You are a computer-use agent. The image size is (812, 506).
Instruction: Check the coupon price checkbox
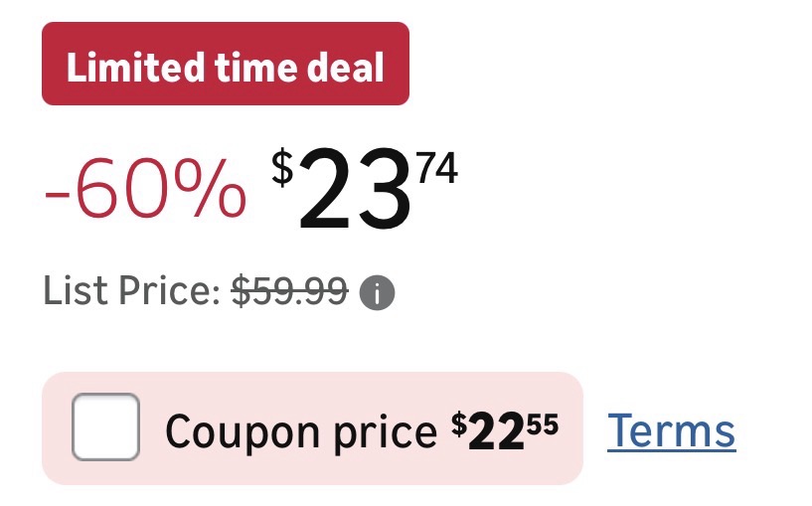[105, 427]
